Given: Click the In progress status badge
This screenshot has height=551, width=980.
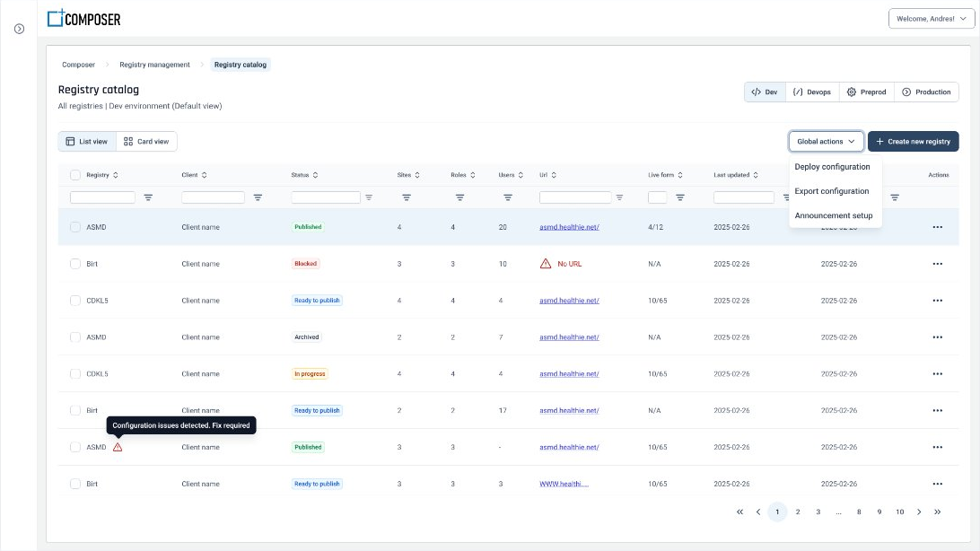Looking at the screenshot, I should 310,373.
